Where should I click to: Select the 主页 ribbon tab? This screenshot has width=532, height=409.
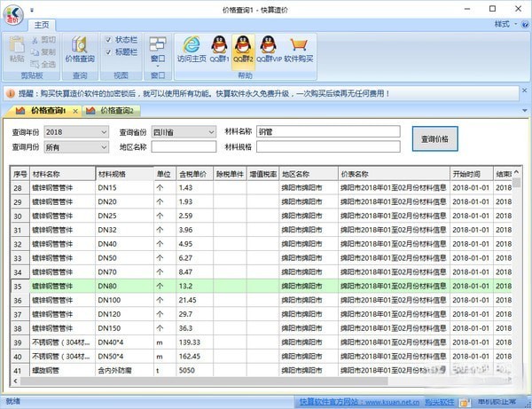pos(42,25)
